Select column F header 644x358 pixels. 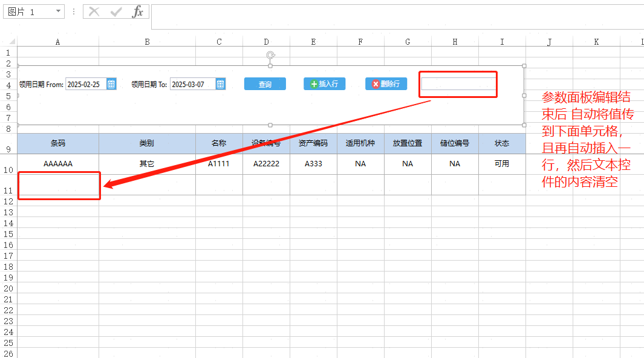[360, 42]
